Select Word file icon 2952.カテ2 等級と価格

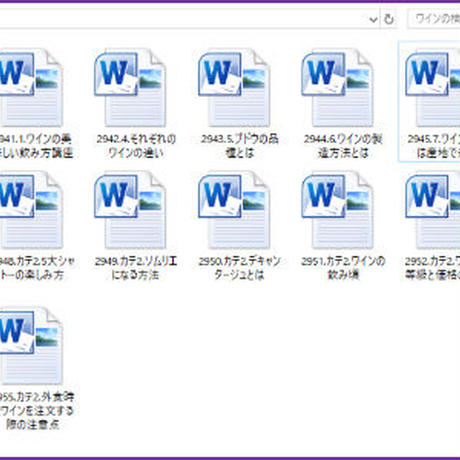point(433,210)
